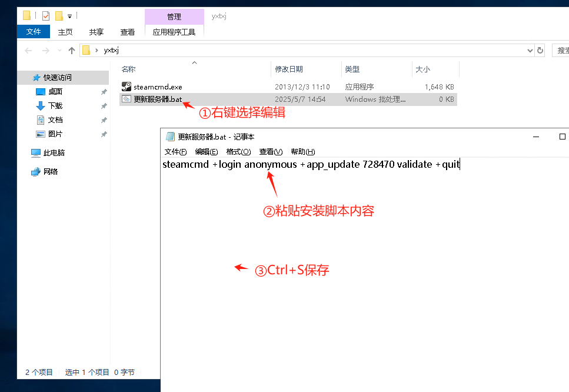Click the Notepad title bar icon

coord(170,137)
